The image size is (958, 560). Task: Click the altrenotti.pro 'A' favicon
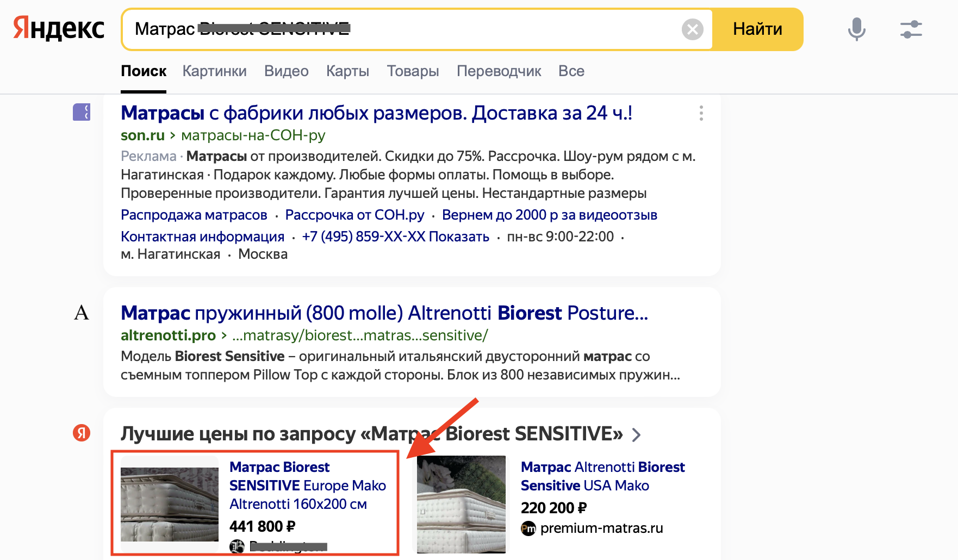tap(82, 313)
